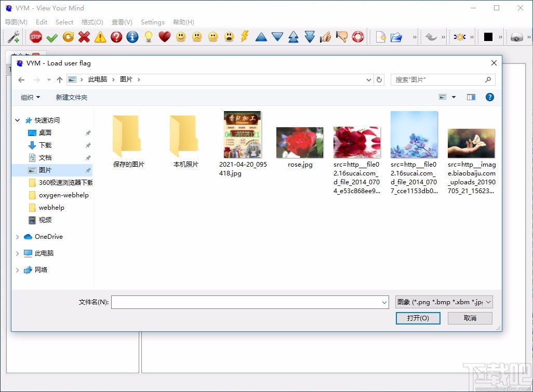The height and width of the screenshot is (392, 533).
Task: Click the undo arrow toolbar icon
Action: click(x=431, y=37)
